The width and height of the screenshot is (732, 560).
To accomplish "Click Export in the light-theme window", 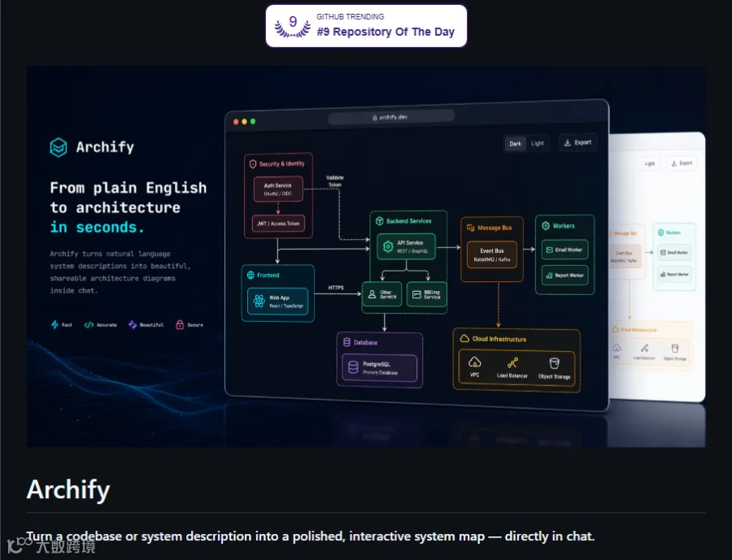I will point(682,163).
